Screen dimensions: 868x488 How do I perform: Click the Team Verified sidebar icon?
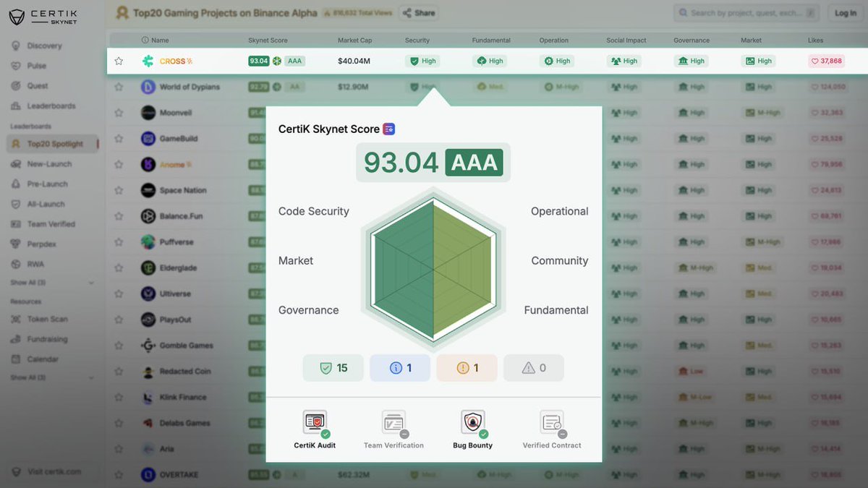point(15,224)
